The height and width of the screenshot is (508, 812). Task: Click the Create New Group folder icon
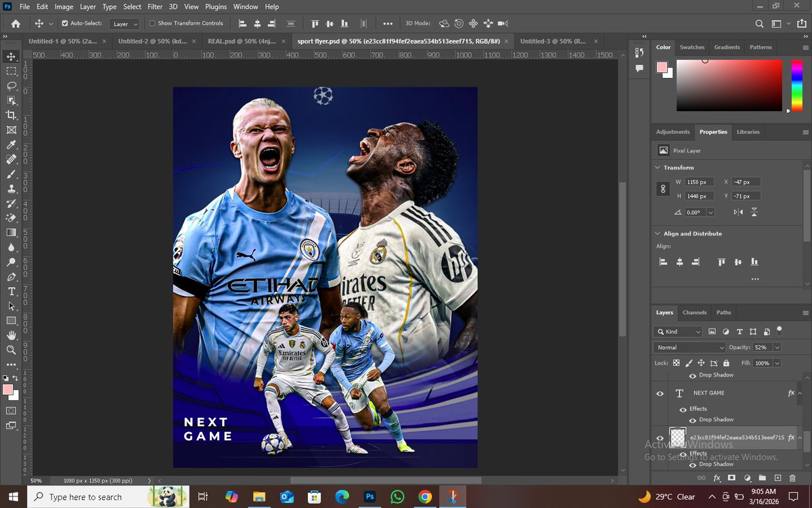click(x=762, y=478)
